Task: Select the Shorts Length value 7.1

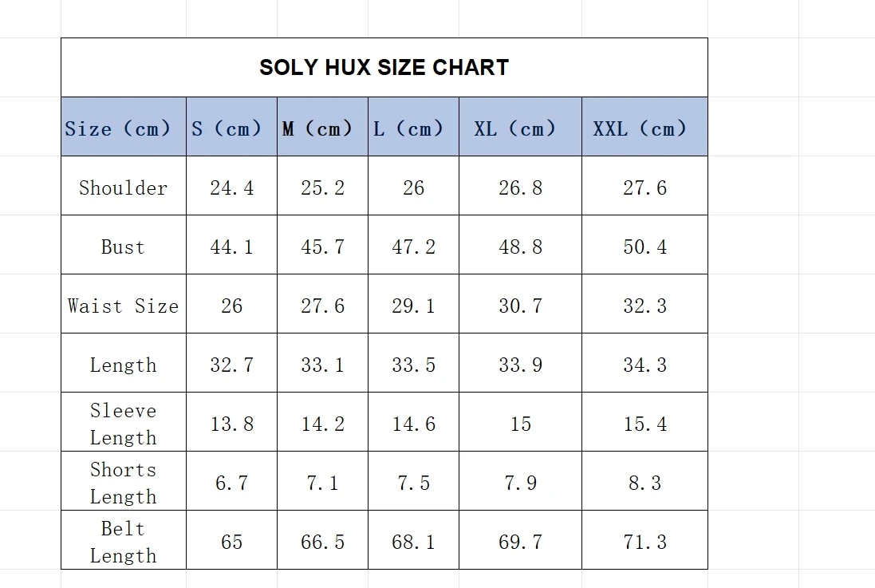Action: coord(322,483)
